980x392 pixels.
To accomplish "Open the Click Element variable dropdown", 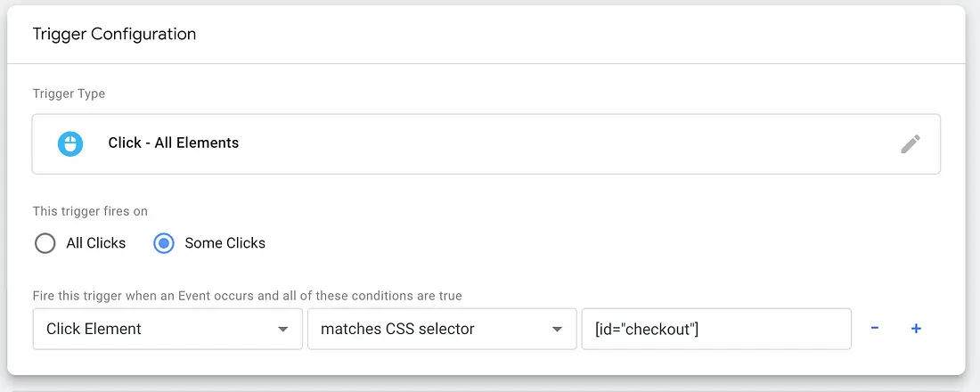I will click(x=167, y=329).
